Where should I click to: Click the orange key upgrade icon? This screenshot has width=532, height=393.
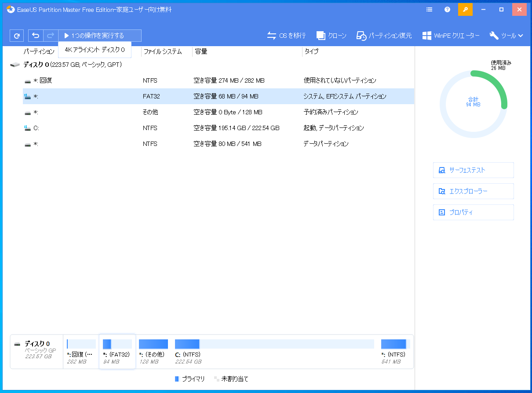pyautogui.click(x=465, y=9)
